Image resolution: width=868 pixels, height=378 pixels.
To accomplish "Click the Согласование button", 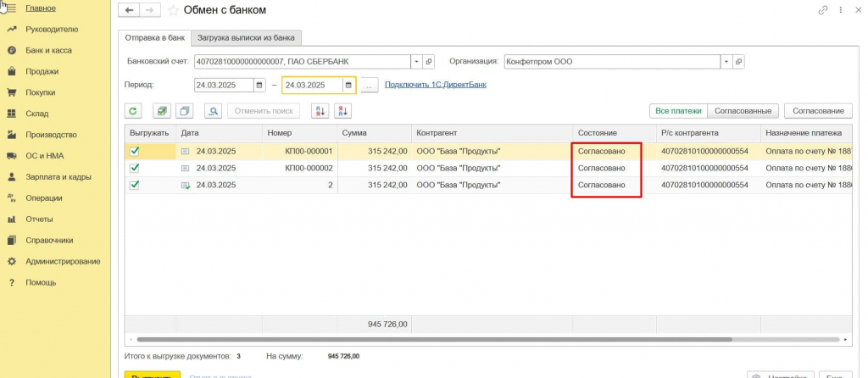I will [x=818, y=111].
